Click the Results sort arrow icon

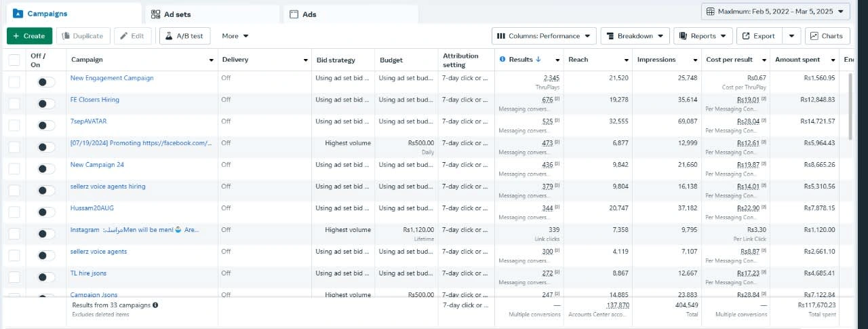tap(538, 60)
